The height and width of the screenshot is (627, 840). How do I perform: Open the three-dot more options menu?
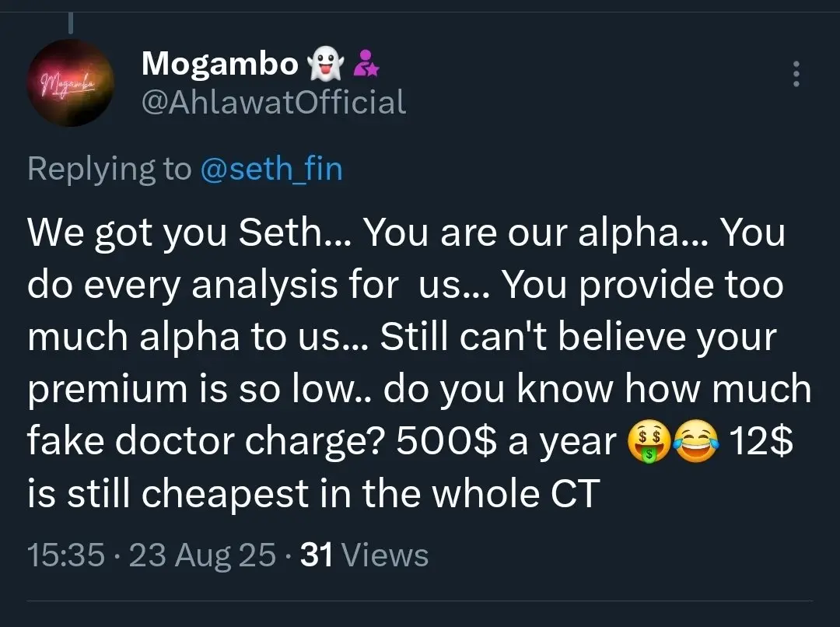[x=796, y=74]
